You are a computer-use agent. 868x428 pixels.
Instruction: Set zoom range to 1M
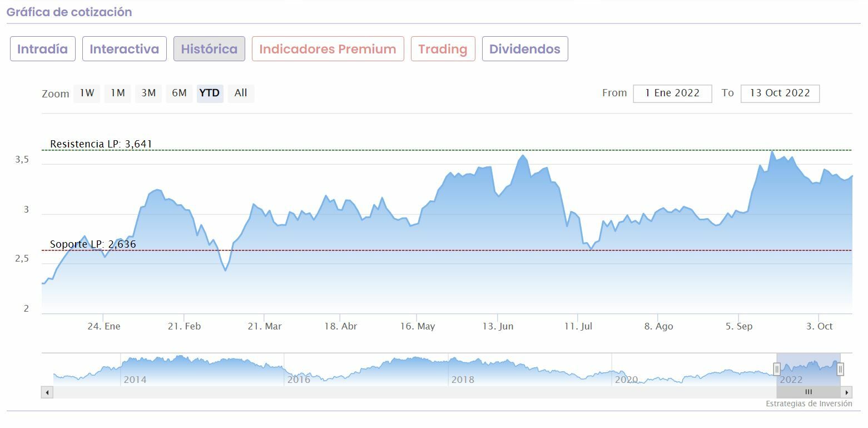click(117, 93)
